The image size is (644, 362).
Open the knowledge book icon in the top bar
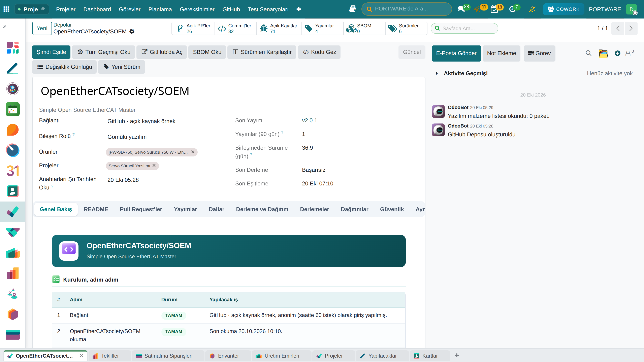(x=353, y=9)
